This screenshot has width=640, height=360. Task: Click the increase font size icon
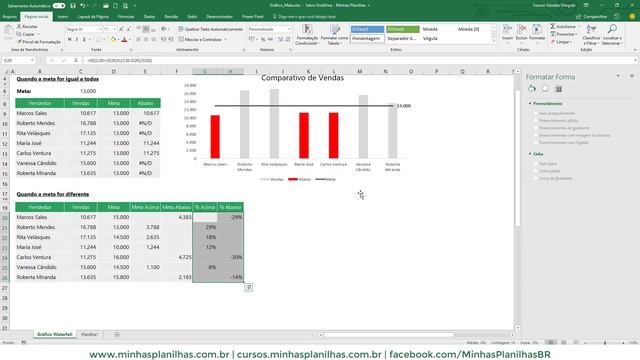121,29
